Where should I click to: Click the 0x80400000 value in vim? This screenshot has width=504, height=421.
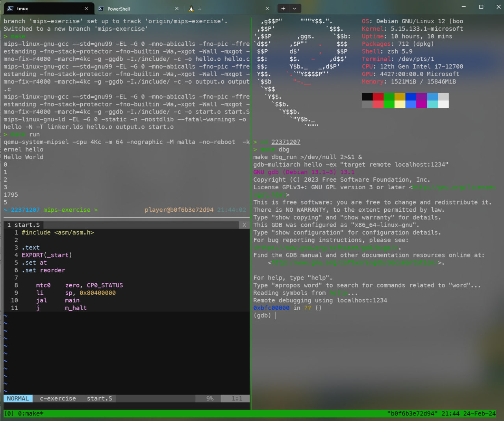[x=98, y=293]
